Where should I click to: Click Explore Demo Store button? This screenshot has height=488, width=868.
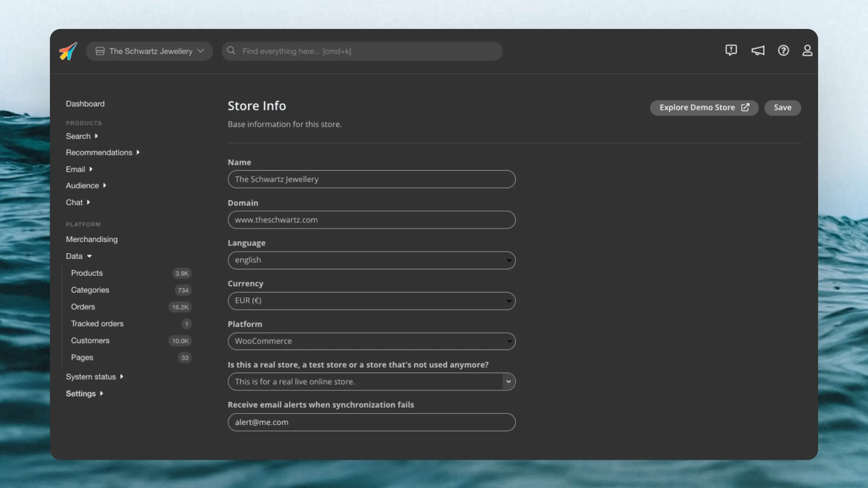coord(704,108)
